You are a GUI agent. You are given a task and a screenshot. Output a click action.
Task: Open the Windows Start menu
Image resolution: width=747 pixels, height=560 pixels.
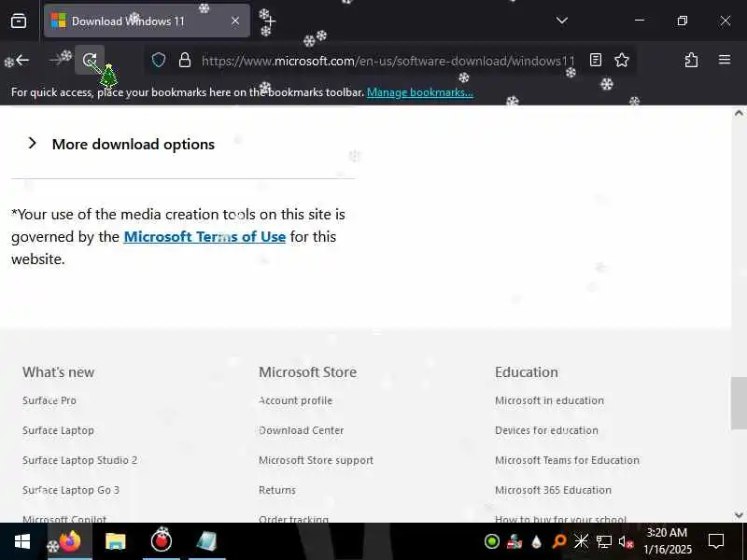tap(21, 541)
